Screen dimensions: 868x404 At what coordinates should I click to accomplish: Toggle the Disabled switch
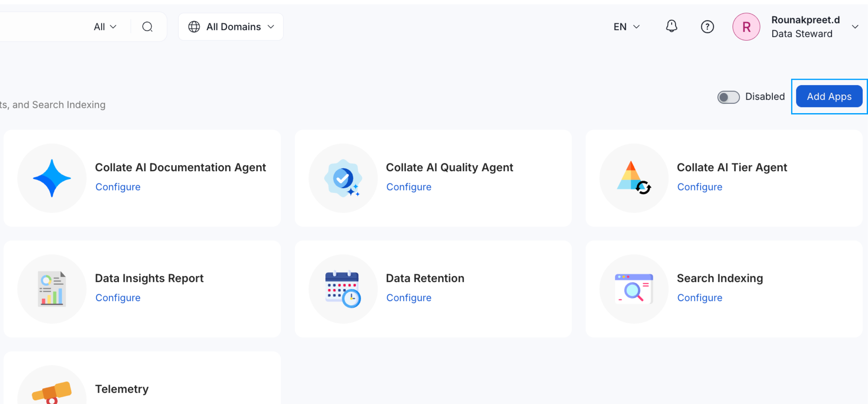tap(729, 98)
